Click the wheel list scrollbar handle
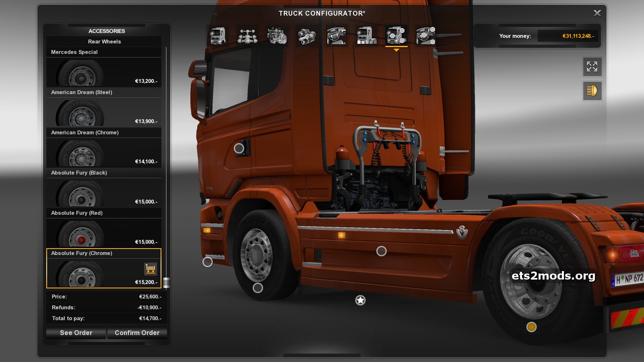644x362 pixels. coord(166,283)
